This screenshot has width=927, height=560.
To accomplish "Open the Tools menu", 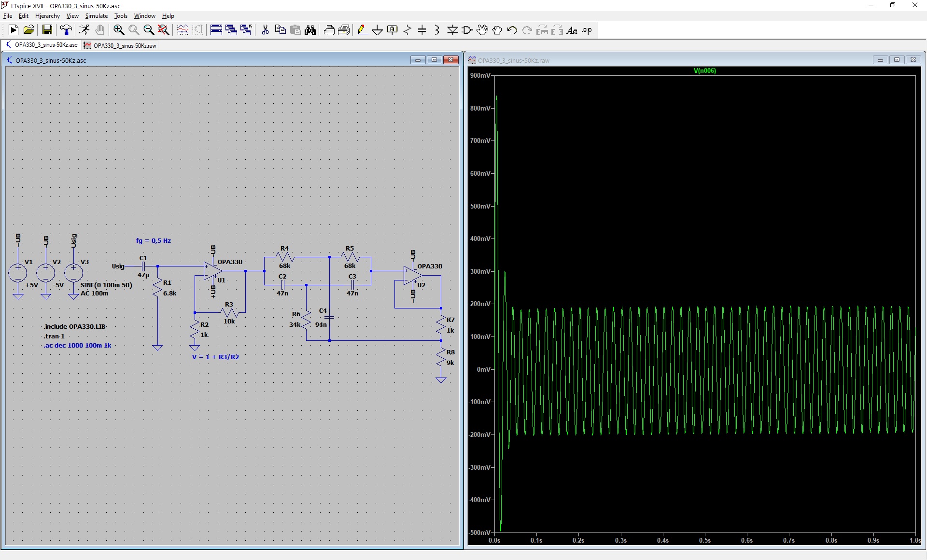I will coord(121,16).
